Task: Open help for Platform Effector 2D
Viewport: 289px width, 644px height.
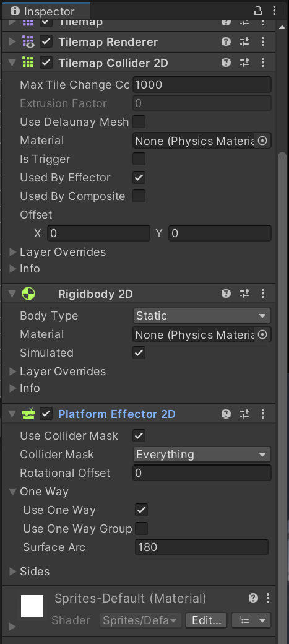Action: [x=226, y=414]
